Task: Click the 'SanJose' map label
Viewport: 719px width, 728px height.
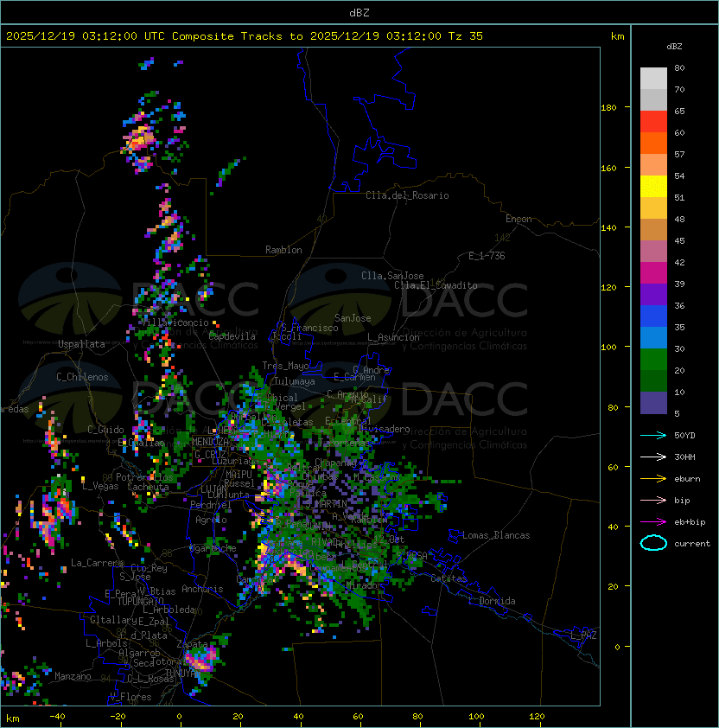Action: (353, 318)
